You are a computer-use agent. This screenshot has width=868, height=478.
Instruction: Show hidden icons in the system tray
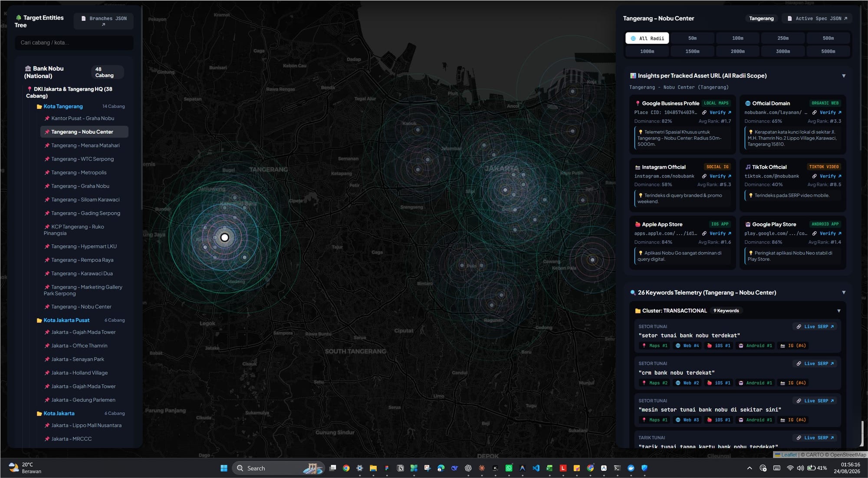[749, 468]
